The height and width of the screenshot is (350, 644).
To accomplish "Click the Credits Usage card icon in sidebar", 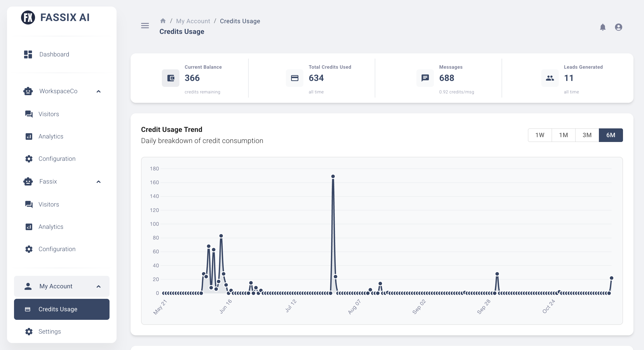I will coord(28,309).
